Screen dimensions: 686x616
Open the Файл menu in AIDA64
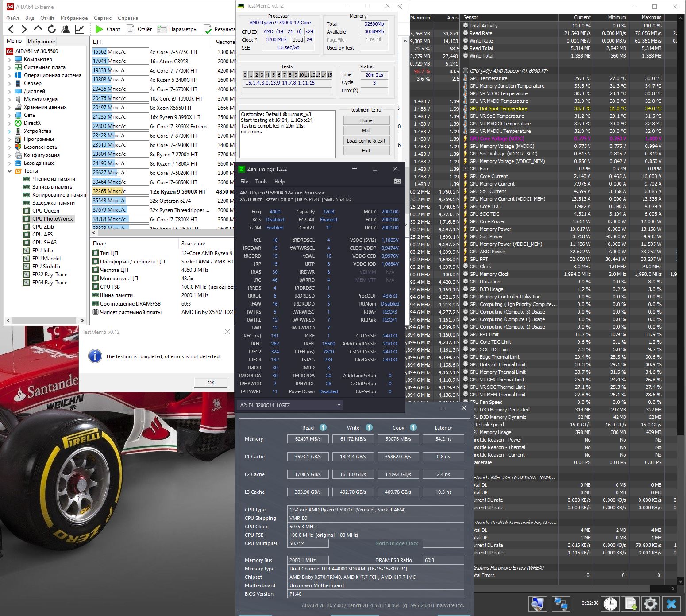(x=13, y=18)
